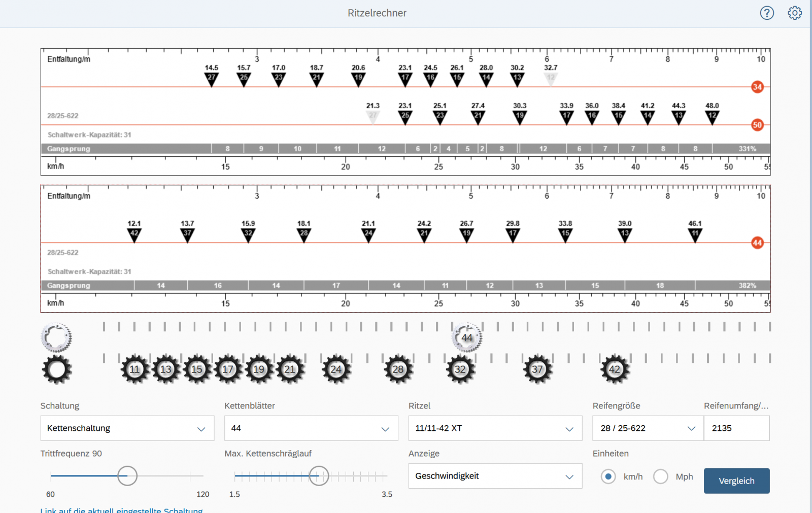Open link auf die aktuell eingestellte Schaltung
This screenshot has width=812, height=513.
[x=121, y=509]
